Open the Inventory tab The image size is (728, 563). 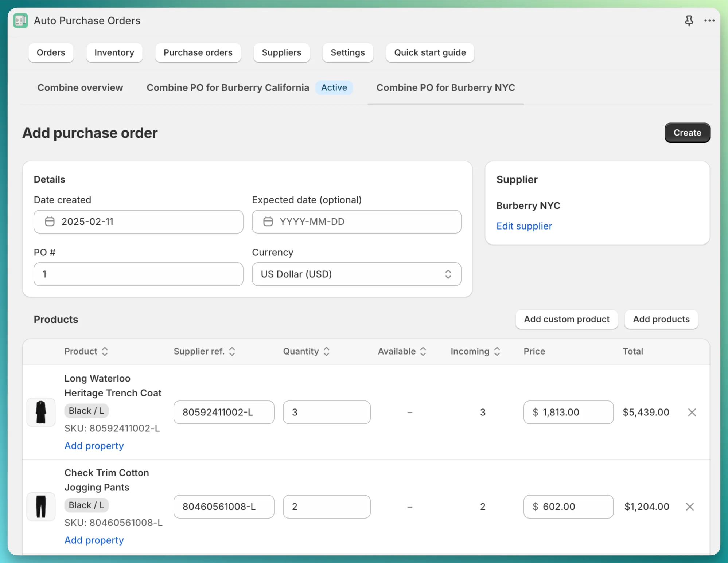(x=114, y=52)
